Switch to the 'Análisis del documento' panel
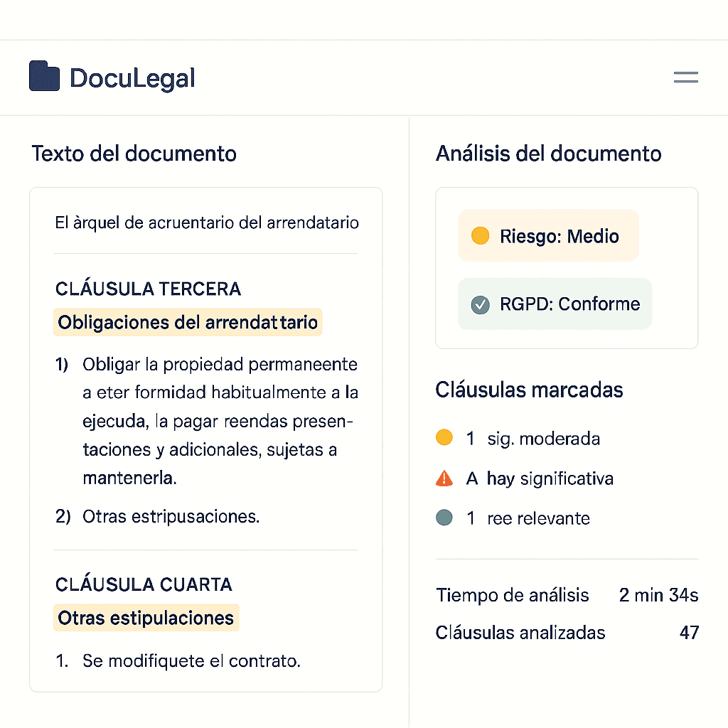This screenshot has width=728, height=728. coord(549,153)
